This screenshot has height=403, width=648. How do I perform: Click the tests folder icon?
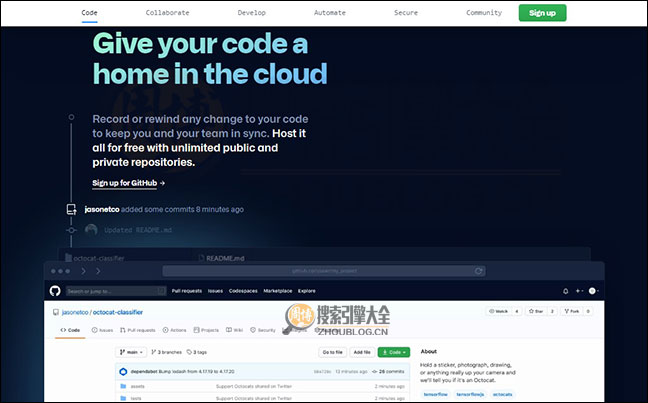(123, 398)
